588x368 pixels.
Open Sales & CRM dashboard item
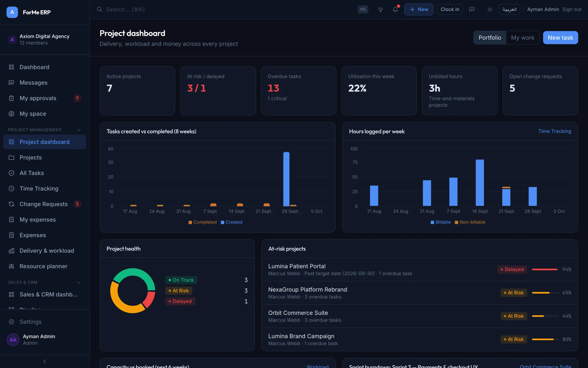(x=45, y=294)
